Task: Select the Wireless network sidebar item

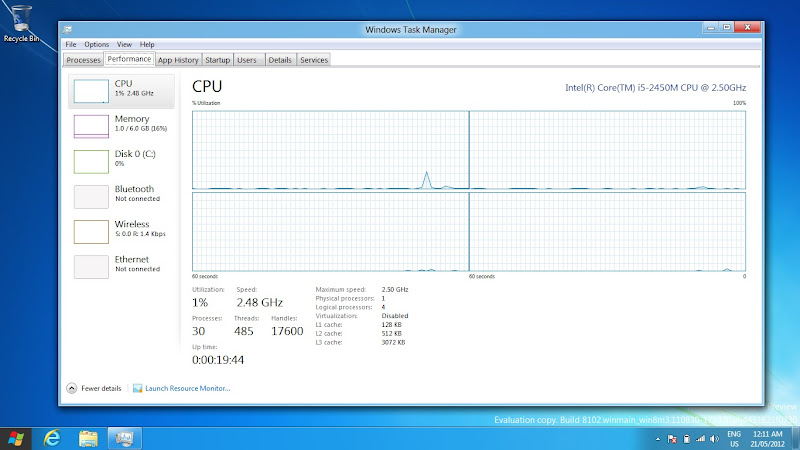Action: [x=121, y=232]
